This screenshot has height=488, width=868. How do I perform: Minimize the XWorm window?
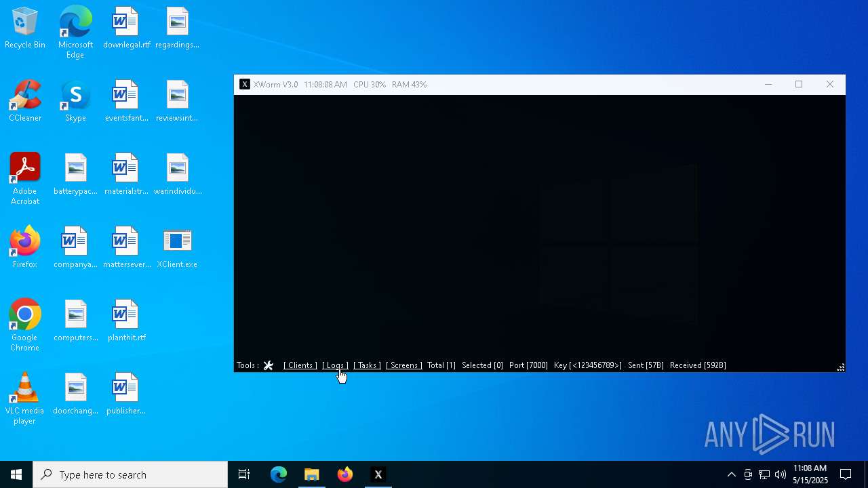coord(768,85)
